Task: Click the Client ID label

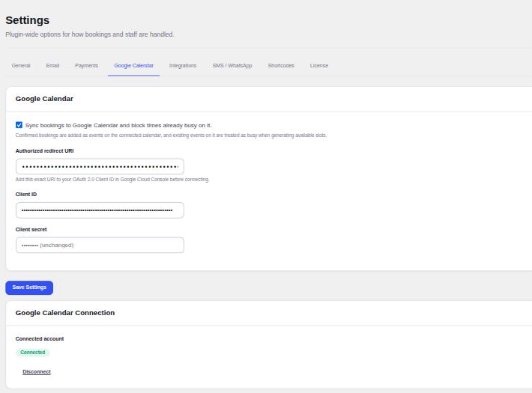Action: point(26,195)
